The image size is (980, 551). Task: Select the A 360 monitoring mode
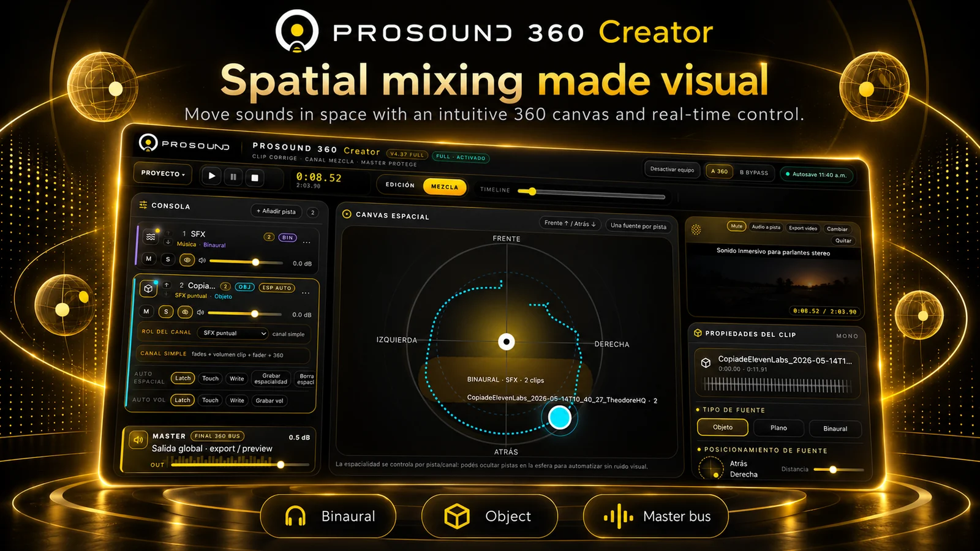click(719, 171)
